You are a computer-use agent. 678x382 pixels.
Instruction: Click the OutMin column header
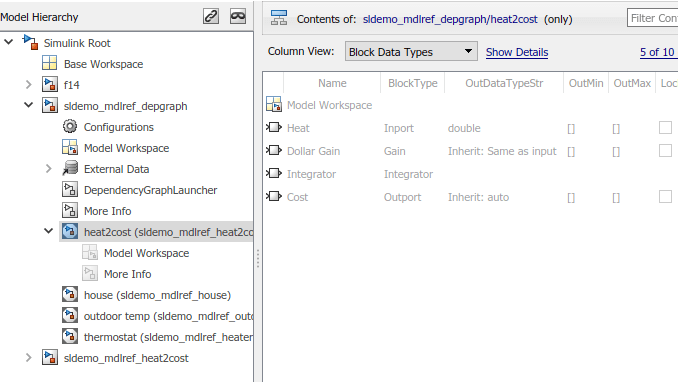point(586,83)
